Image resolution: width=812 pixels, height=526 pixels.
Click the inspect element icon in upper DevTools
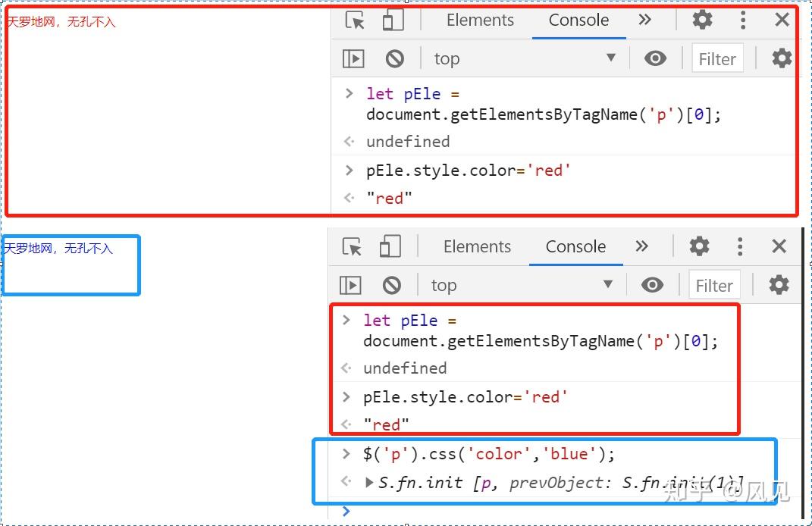coord(355,20)
